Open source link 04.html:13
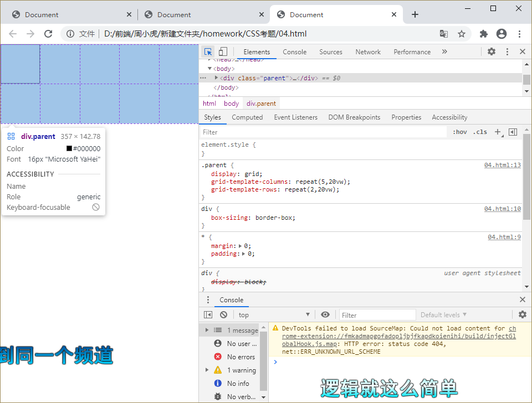The image size is (532, 403). pos(502,165)
